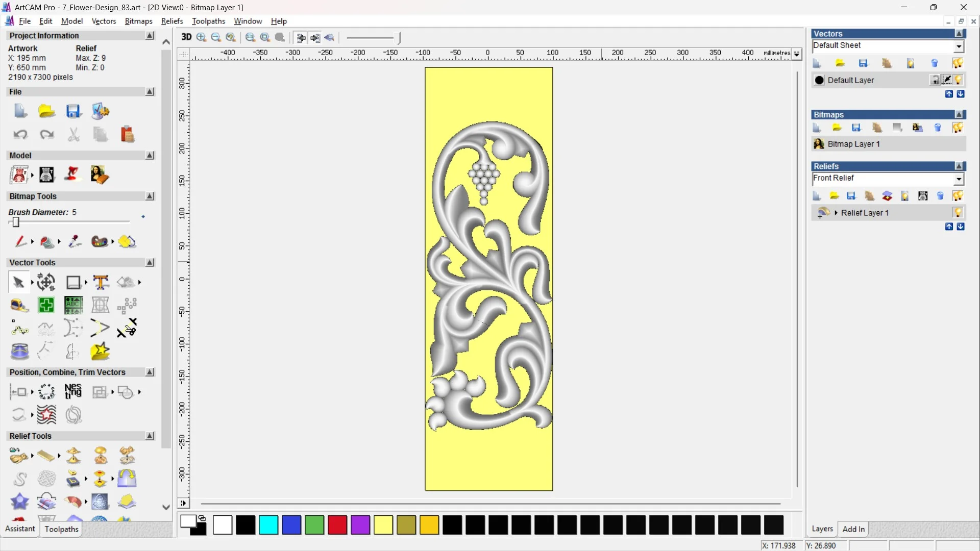The image size is (980, 551).
Task: Click the Undo icon in the File section
Action: coord(20,134)
